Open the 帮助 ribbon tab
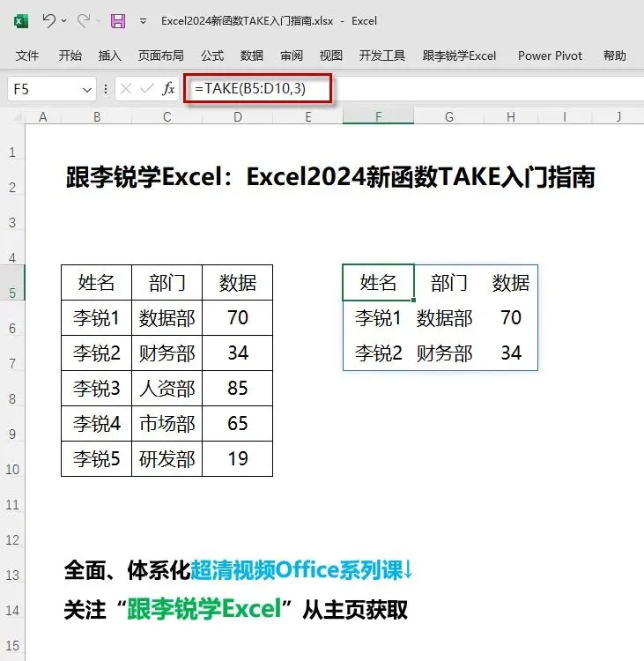The image size is (644, 661). pos(615,56)
